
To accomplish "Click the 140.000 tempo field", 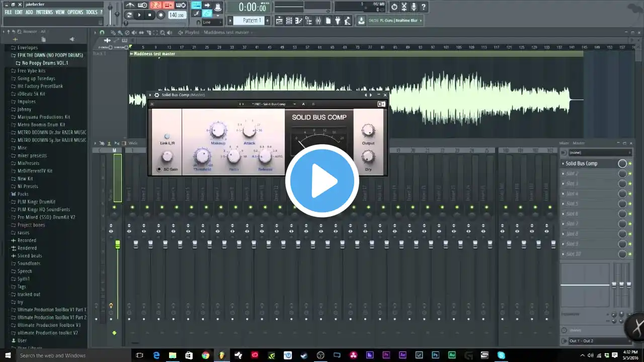I will (x=177, y=15).
